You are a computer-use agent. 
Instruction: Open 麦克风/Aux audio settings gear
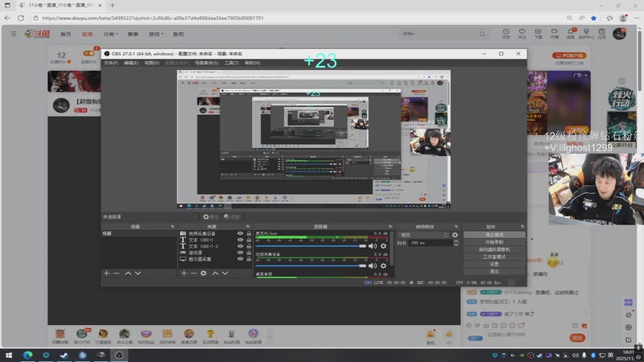[383, 246]
